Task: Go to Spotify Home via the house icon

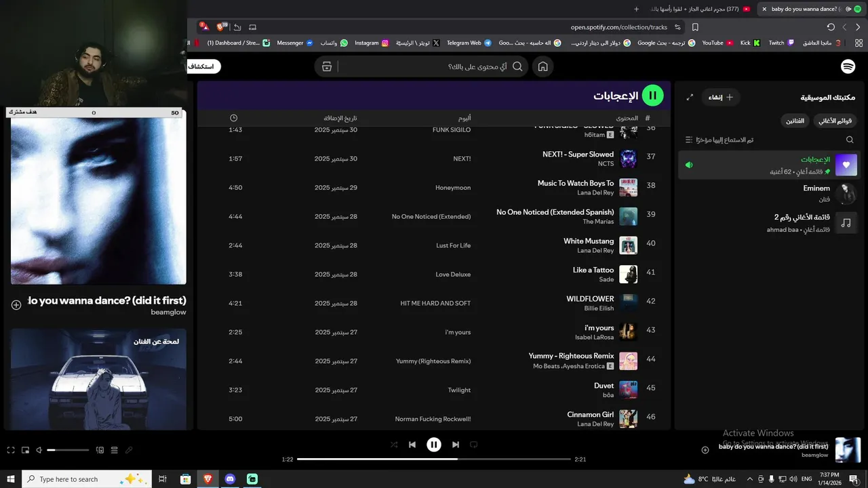Action: 542,66
